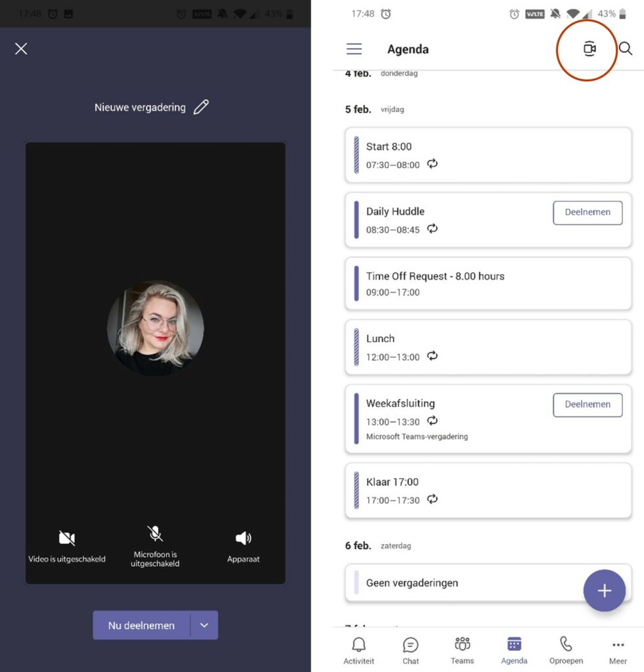Tap the muted notifications bell in status bar
The image size is (644, 672).
tap(555, 14)
